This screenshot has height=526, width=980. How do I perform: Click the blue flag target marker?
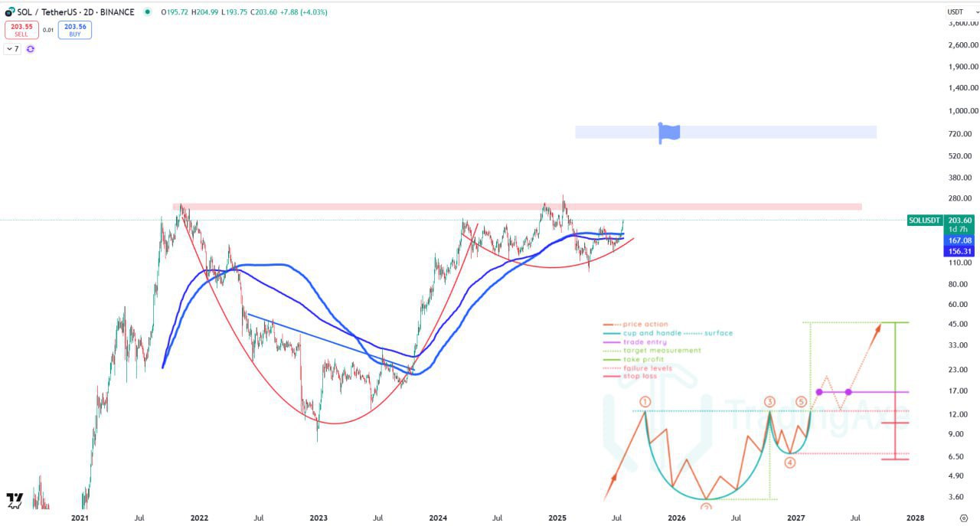coord(668,132)
